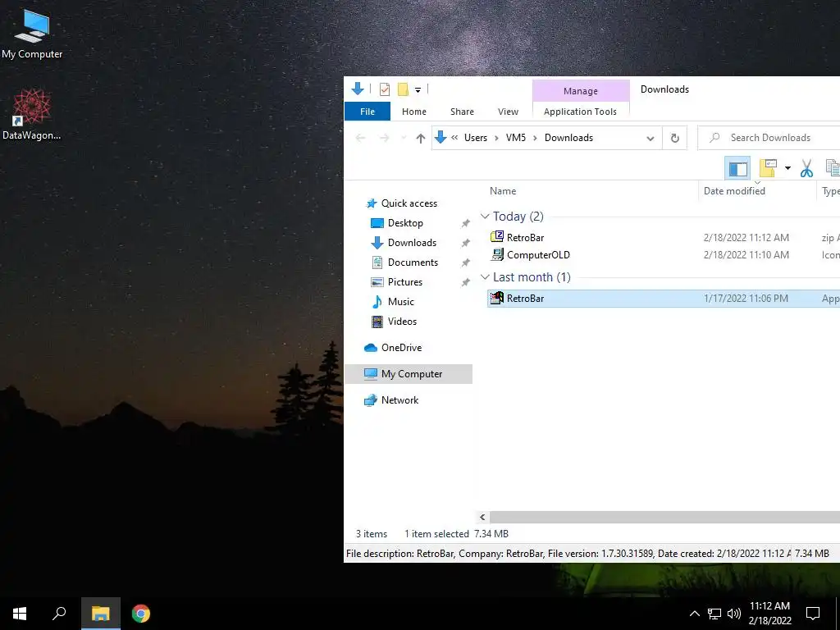Switch to the View ribbon tab
The height and width of the screenshot is (630, 840).
(x=508, y=112)
